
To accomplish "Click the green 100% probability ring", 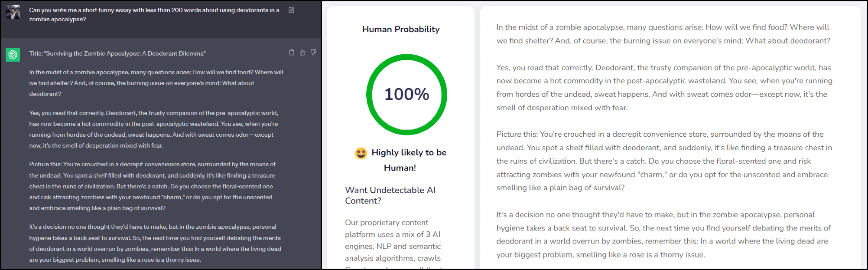I will coord(406,94).
